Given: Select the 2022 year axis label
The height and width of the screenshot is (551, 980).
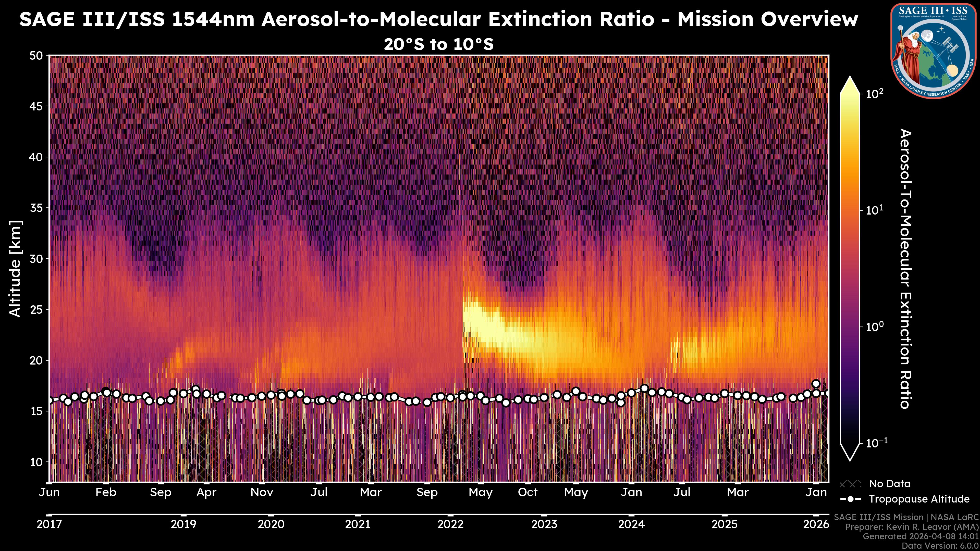Looking at the screenshot, I should [450, 524].
